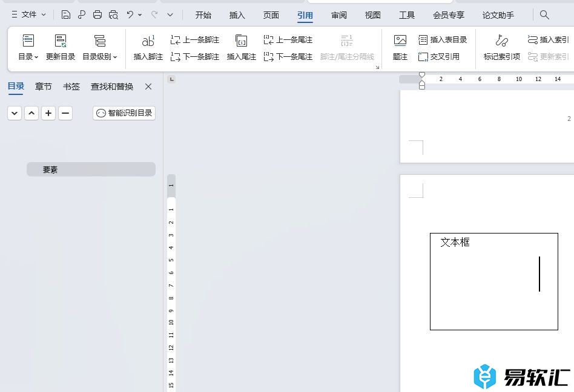Switch to the 页面 tab
Image resolution: width=574 pixels, height=392 pixels.
coord(271,15)
